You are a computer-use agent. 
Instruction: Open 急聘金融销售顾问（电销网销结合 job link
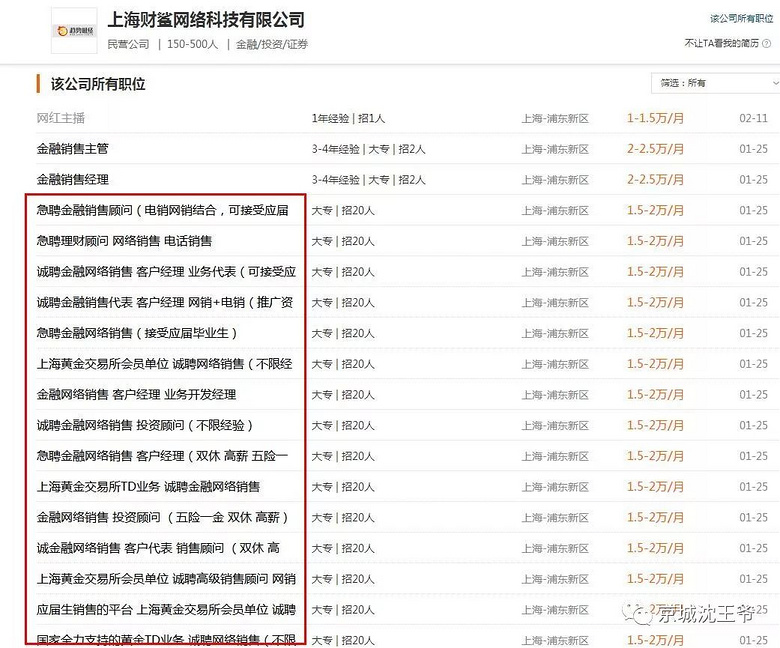click(x=162, y=210)
